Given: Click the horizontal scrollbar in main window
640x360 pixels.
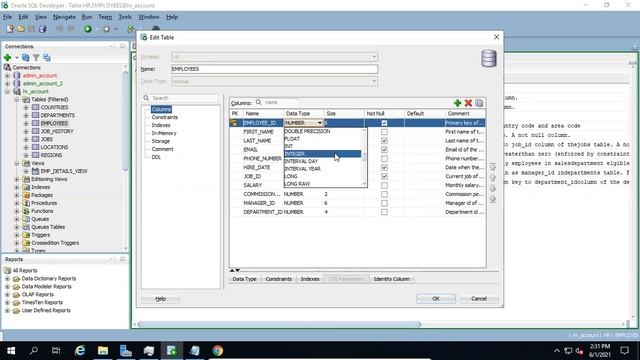Looking at the screenshot, I should pos(279,324).
